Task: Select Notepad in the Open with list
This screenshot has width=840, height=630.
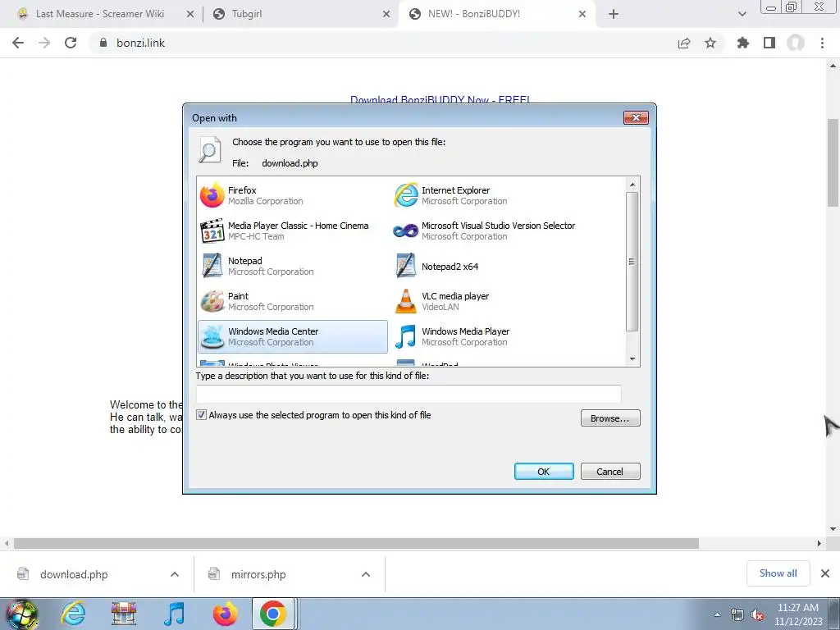Action: click(293, 267)
